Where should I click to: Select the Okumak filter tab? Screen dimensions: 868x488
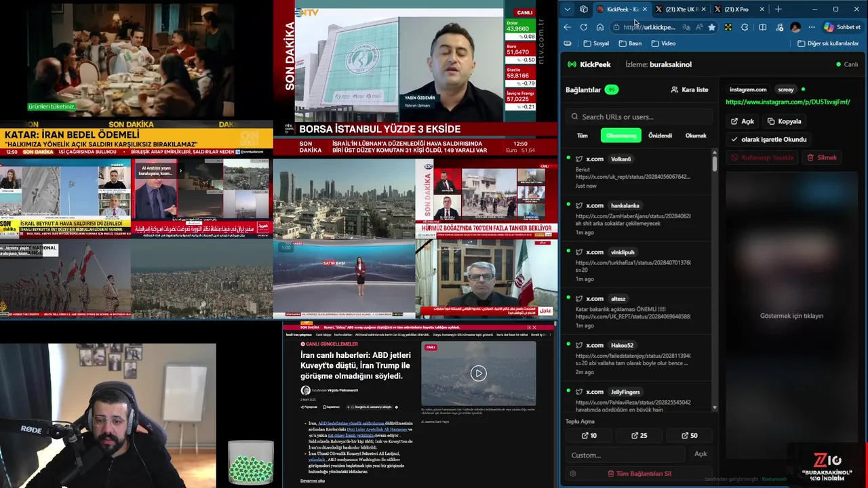696,136
